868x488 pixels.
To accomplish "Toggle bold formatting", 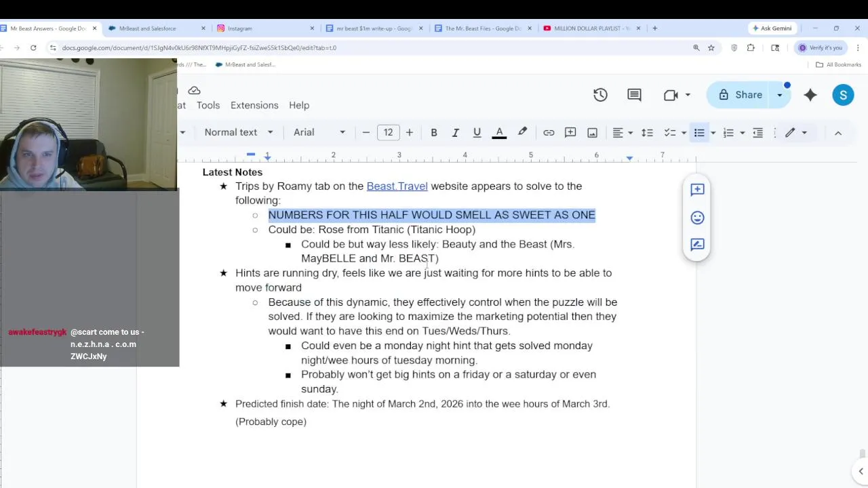I will pos(434,132).
